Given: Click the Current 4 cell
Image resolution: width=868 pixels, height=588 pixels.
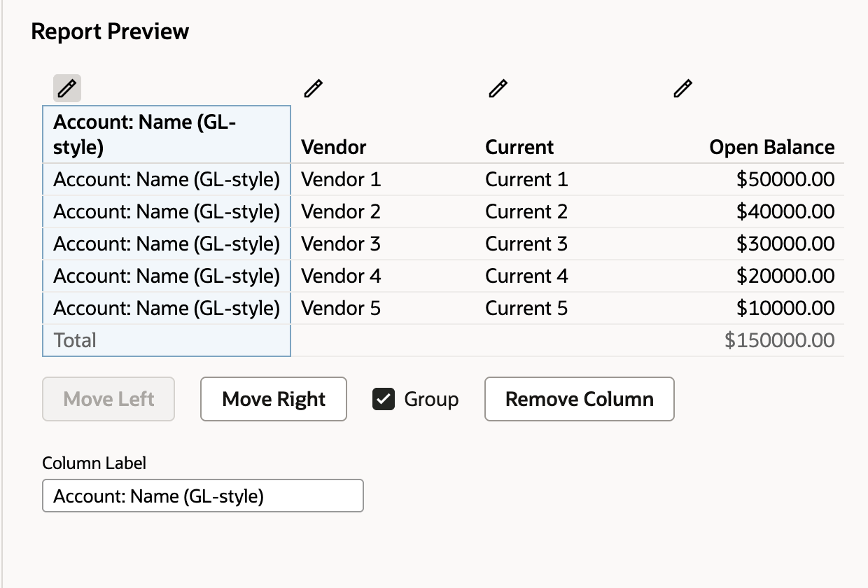Looking at the screenshot, I should click(526, 276).
